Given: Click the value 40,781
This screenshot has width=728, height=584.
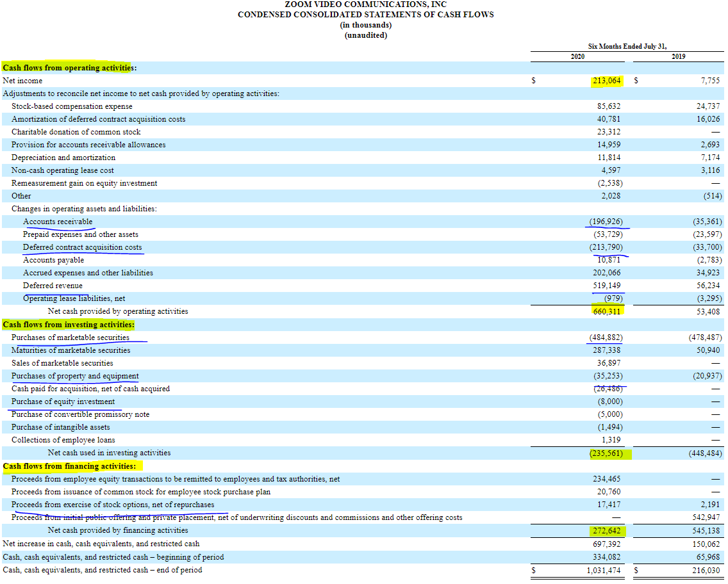Looking at the screenshot, I should (609, 119).
